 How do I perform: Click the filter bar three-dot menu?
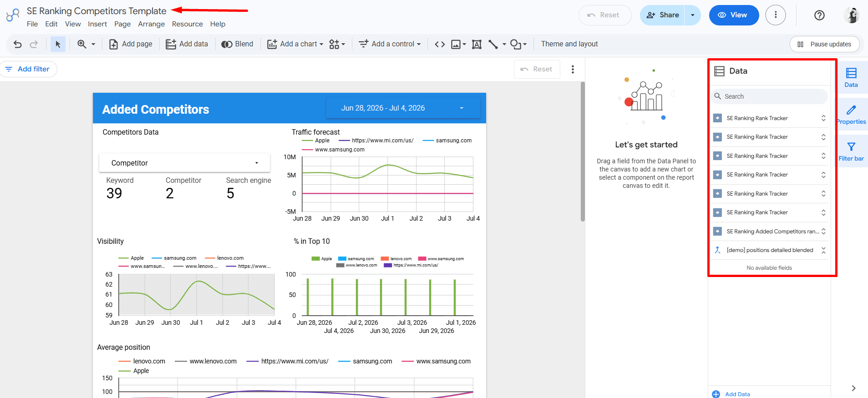(573, 69)
